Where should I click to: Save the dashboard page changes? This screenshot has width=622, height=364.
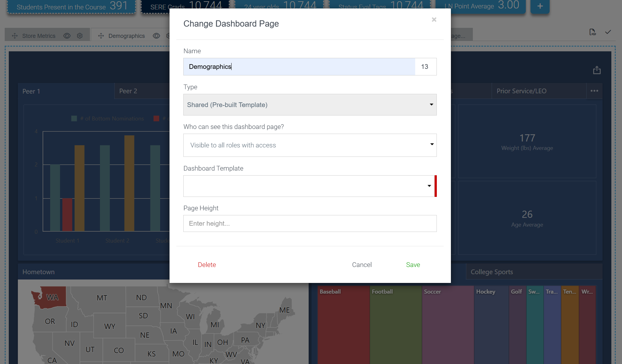pyautogui.click(x=413, y=265)
